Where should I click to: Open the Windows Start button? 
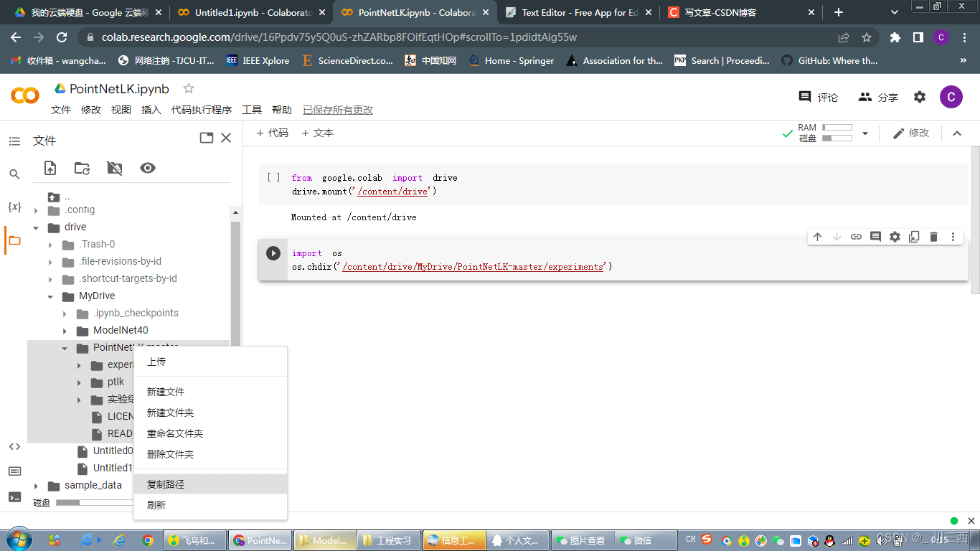point(19,539)
